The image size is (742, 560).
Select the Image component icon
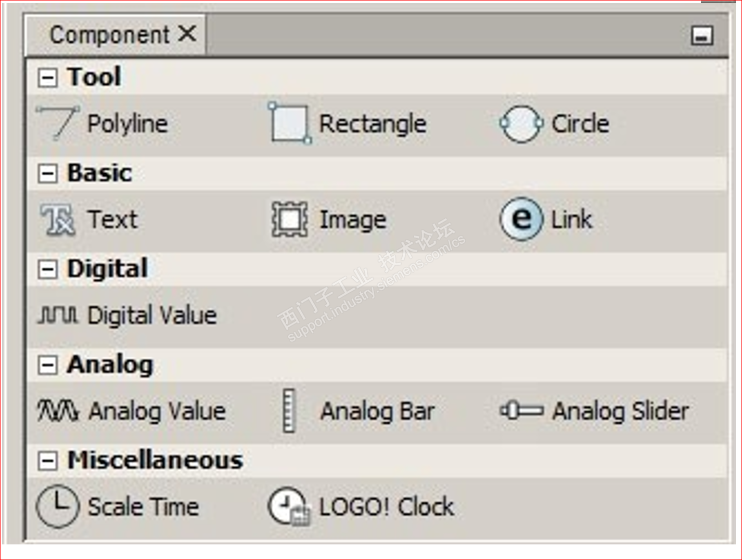[289, 219]
